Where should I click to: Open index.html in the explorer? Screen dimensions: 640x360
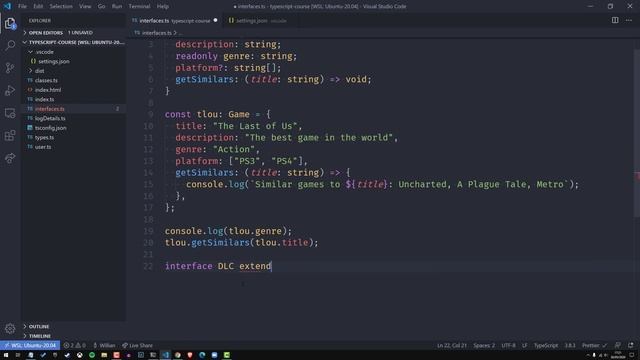tap(73, 90)
